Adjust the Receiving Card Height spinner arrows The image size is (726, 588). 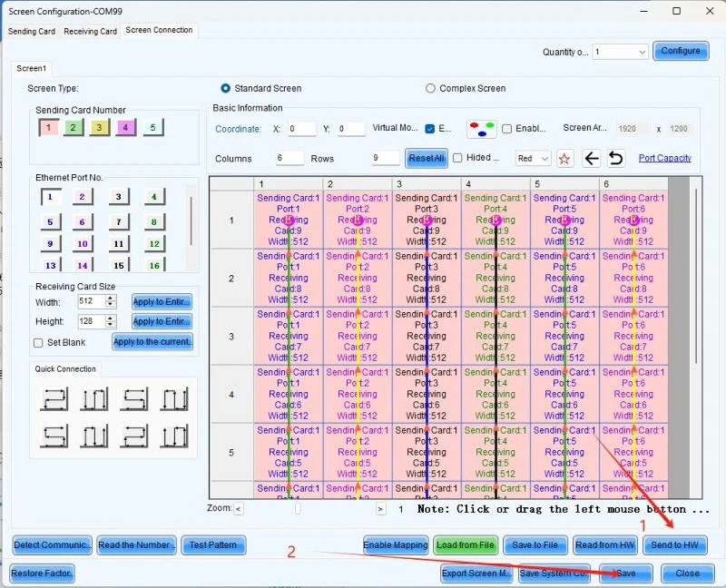[110, 321]
